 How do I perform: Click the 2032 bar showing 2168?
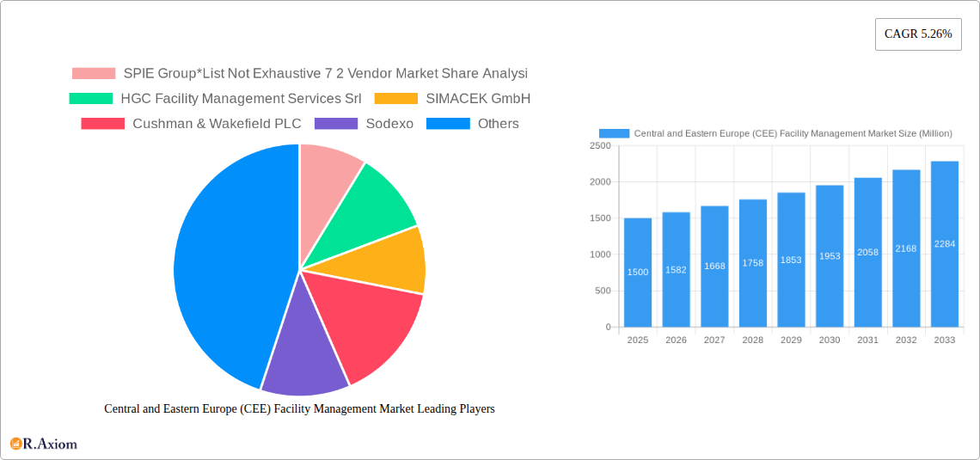(x=906, y=248)
